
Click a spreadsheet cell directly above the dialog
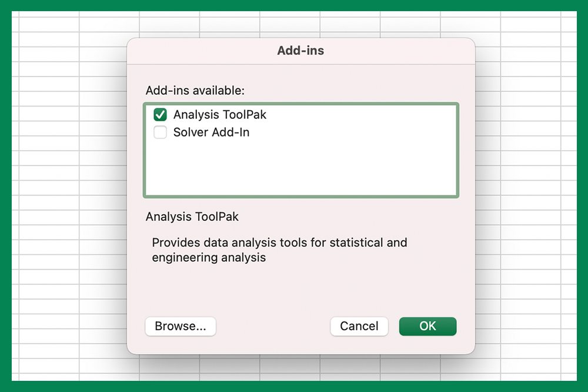[x=289, y=24]
